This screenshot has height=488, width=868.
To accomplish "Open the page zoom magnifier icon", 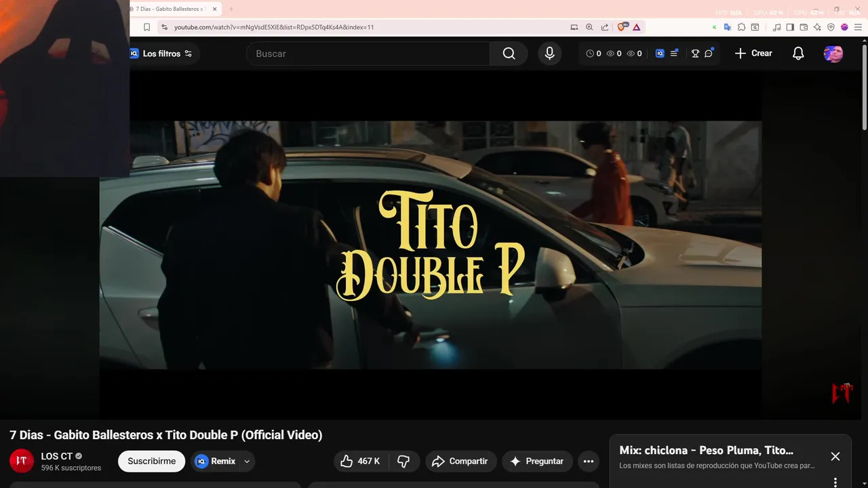I will 589,27.
